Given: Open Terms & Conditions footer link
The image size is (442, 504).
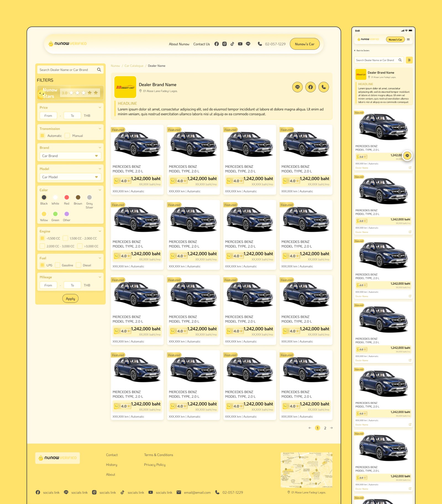Looking at the screenshot, I should (159, 455).
